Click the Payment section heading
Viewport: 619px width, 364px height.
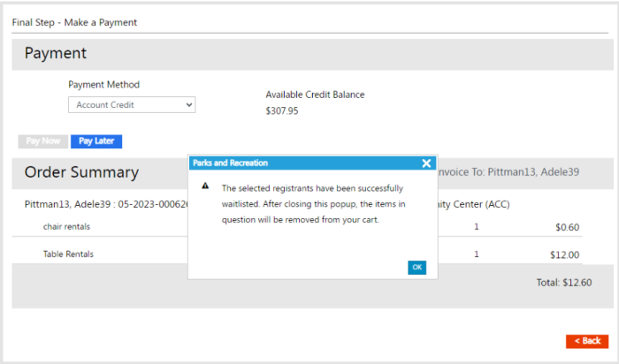[x=55, y=54]
